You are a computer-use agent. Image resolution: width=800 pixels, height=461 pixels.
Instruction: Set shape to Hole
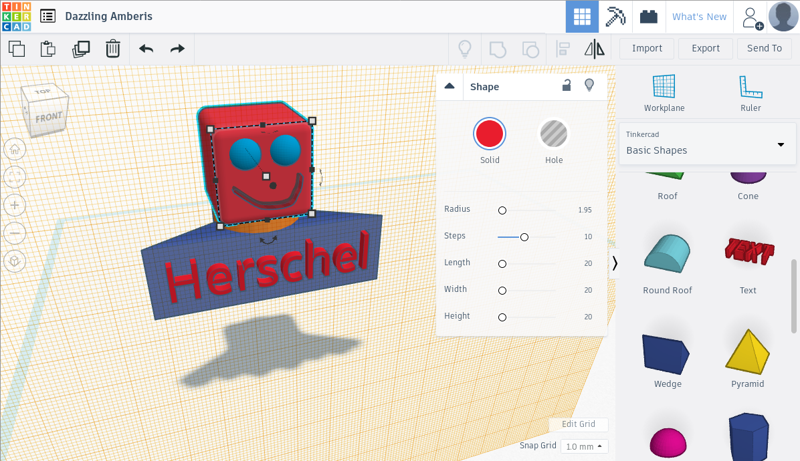click(x=553, y=133)
